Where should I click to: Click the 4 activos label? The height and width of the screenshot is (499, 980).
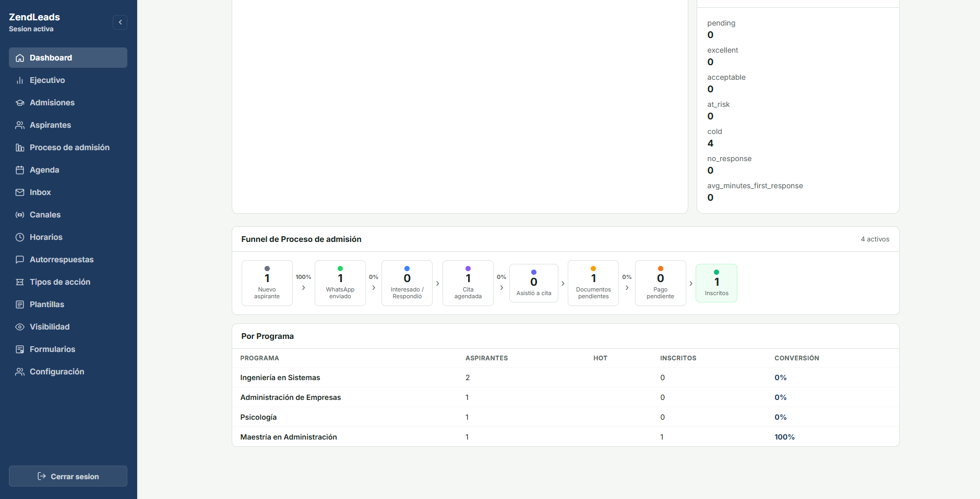point(875,239)
